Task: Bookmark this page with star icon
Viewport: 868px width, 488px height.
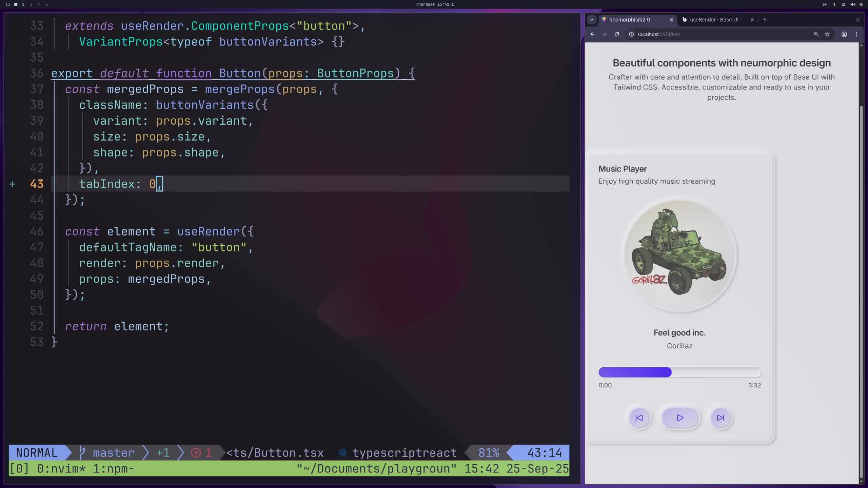Action: (x=827, y=34)
